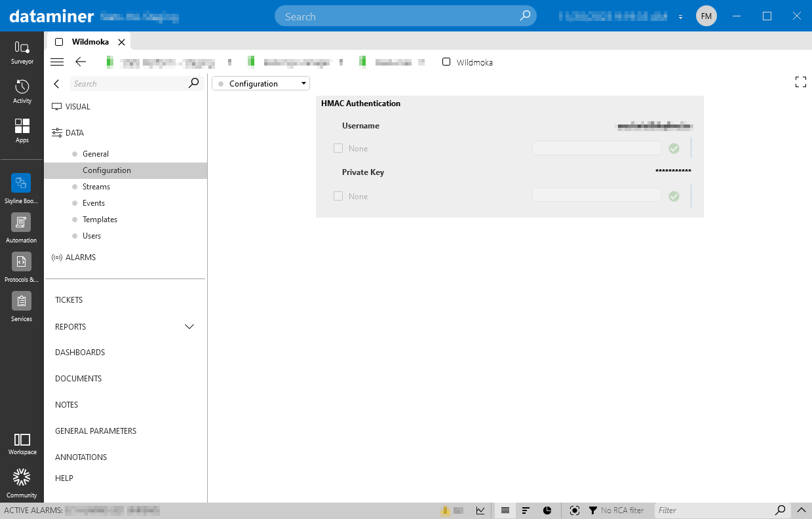The width and height of the screenshot is (812, 519).
Task: Close the Wildmoka tab
Action: (121, 42)
